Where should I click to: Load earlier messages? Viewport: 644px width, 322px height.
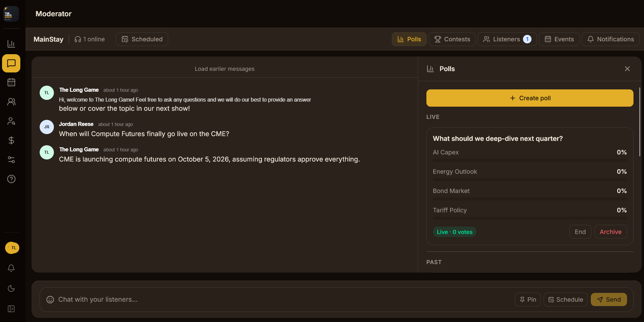(x=225, y=69)
